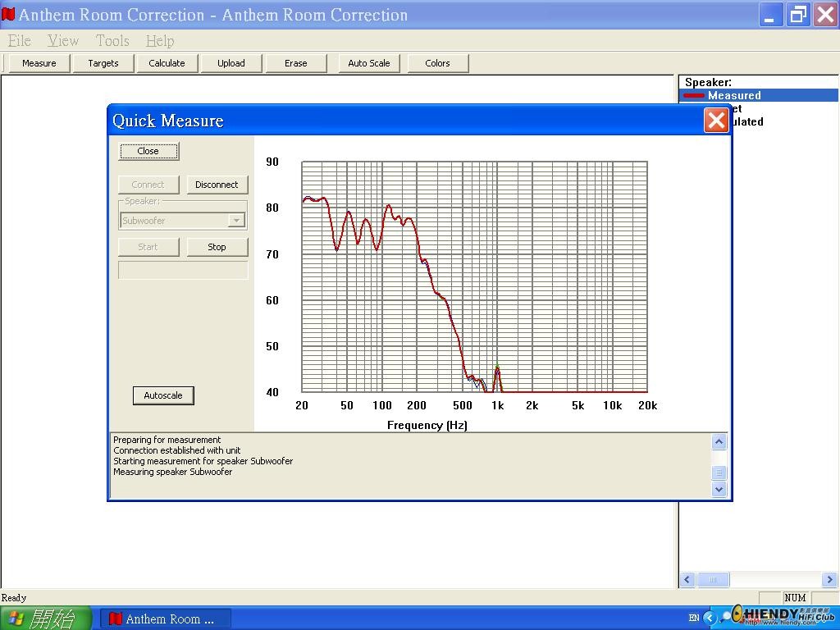
Task: Open the Tools menu
Action: (x=112, y=41)
